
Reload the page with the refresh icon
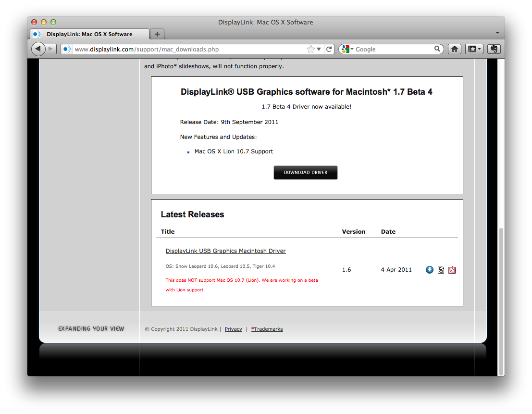pyautogui.click(x=329, y=49)
